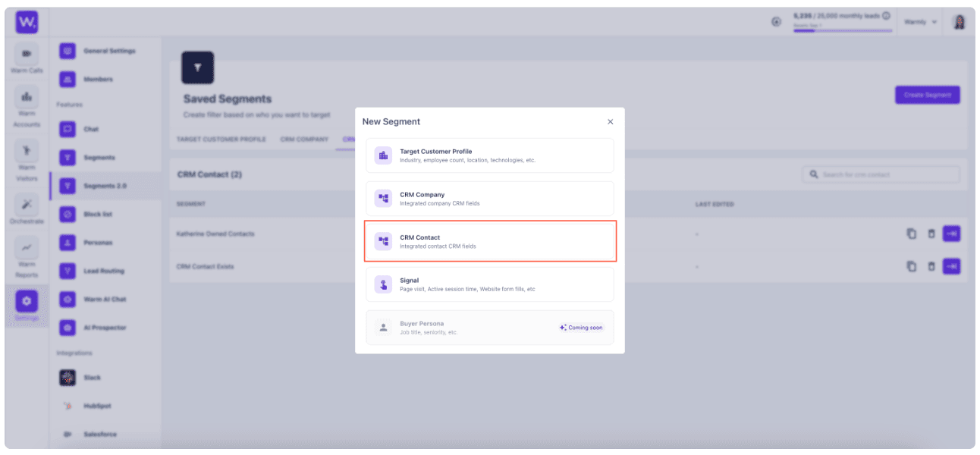Screen dimensions: 980x455
Task: Switch to the CRM Company tab
Action: (304, 140)
